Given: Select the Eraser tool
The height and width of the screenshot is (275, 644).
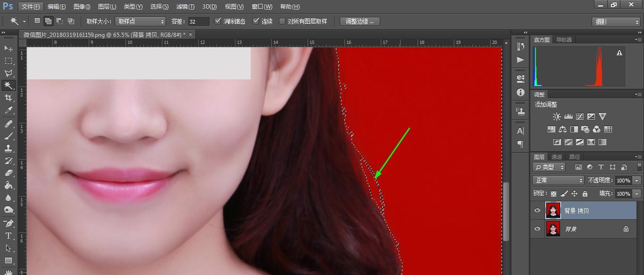Looking at the screenshot, I should tap(8, 173).
